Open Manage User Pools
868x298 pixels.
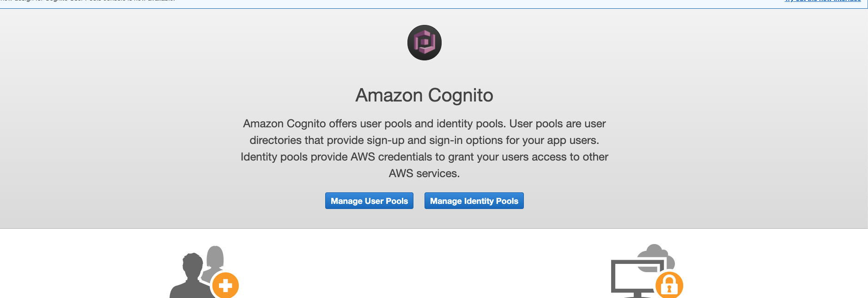point(369,201)
